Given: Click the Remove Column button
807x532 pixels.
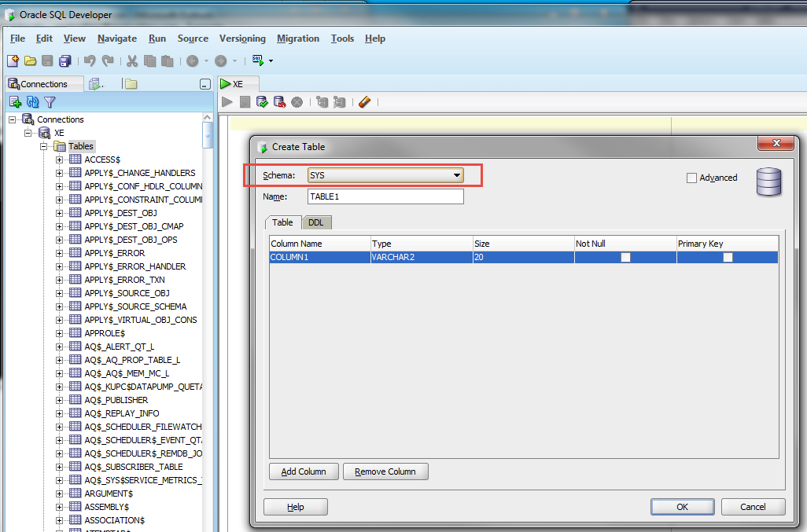Looking at the screenshot, I should click(385, 471).
